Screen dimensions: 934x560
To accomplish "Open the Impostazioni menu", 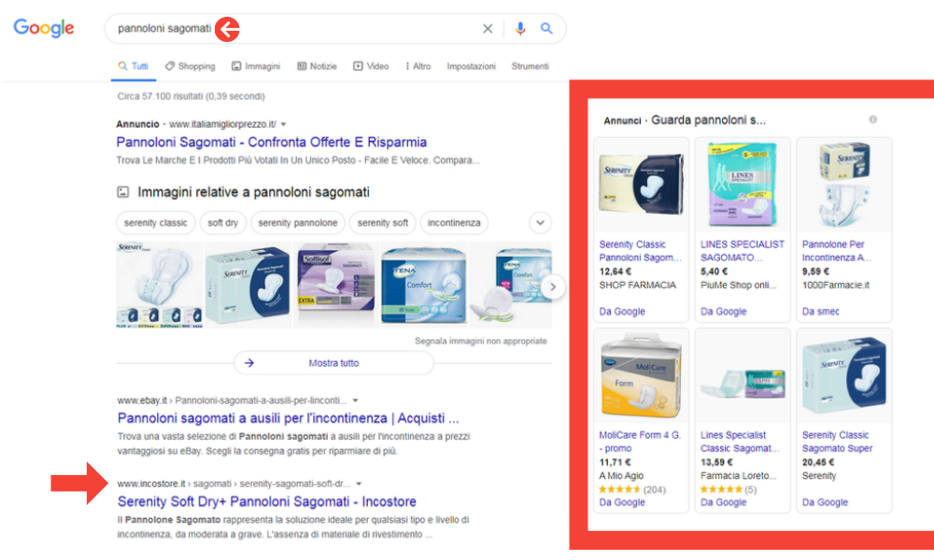I will point(471,66).
